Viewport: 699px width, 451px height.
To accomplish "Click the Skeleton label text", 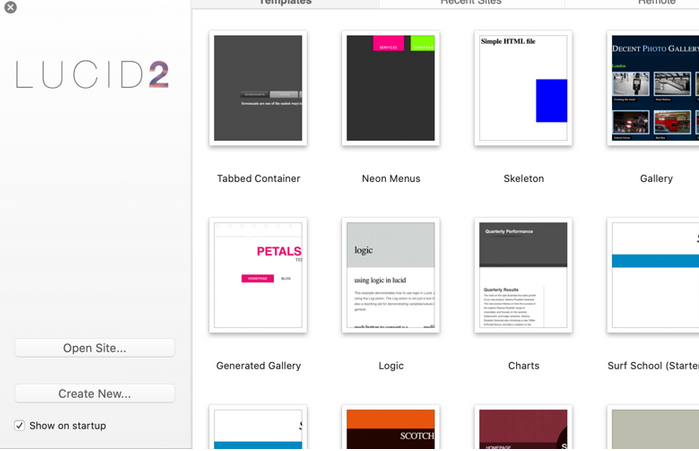I will 524,179.
